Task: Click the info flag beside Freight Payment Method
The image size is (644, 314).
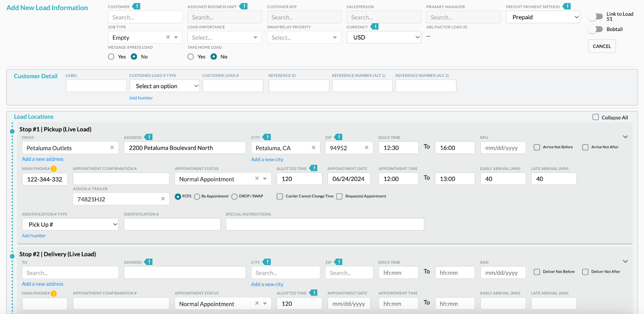Action: point(567,6)
